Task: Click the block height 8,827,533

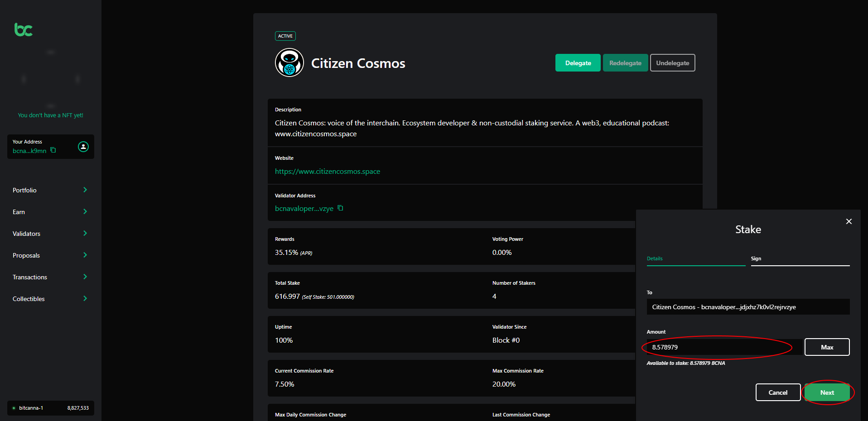Action: [x=78, y=408]
